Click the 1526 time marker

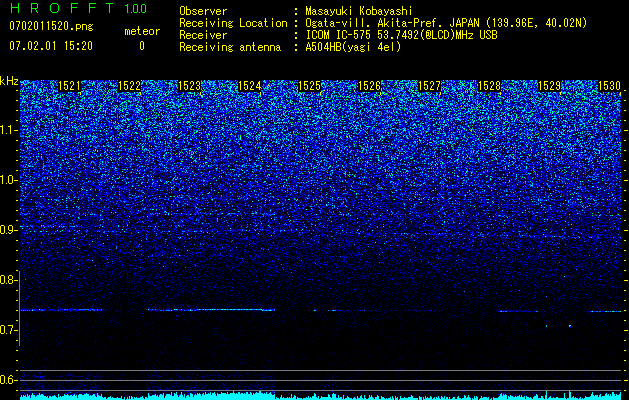[x=369, y=86]
